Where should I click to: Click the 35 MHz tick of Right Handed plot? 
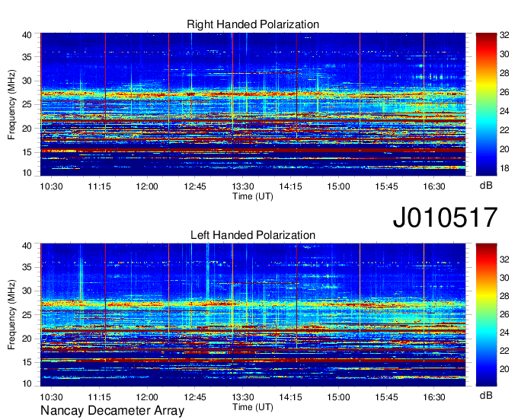(27, 57)
